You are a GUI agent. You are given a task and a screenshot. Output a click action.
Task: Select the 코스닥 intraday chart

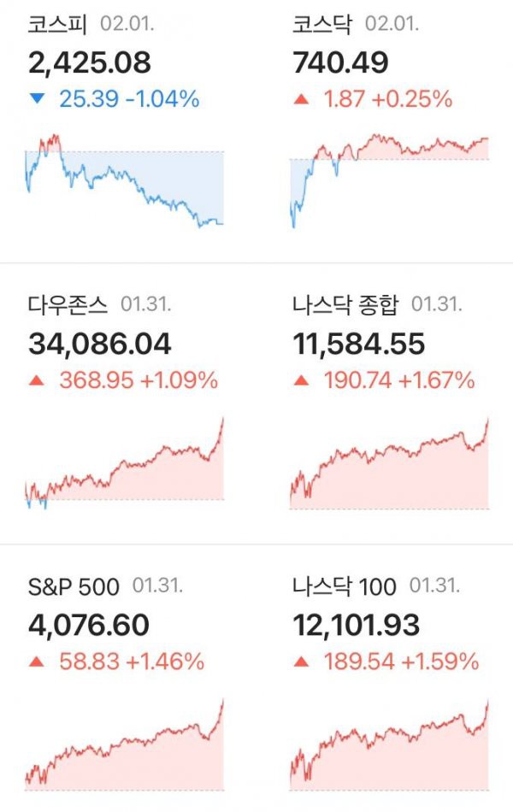(389, 181)
